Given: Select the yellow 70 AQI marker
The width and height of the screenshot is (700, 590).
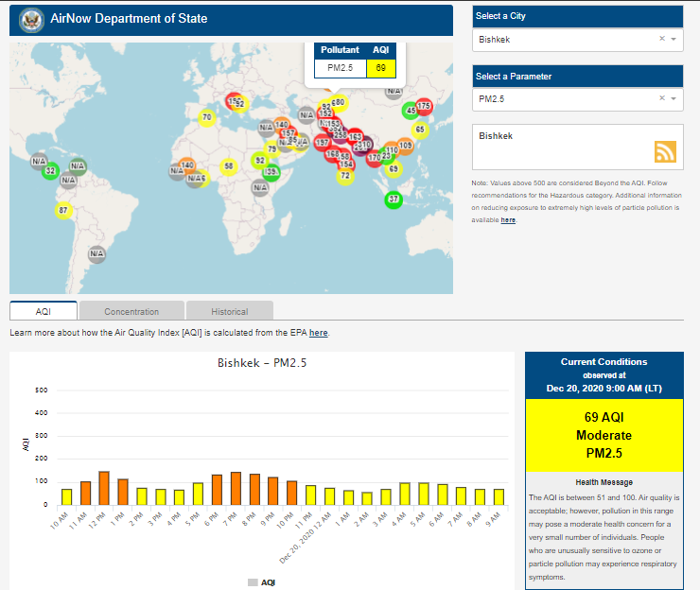Looking at the screenshot, I should (x=207, y=118).
